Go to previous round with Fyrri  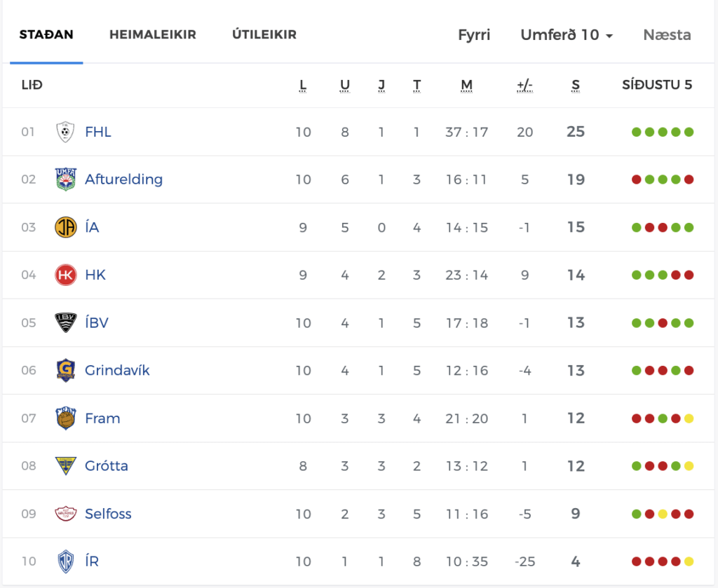point(474,35)
